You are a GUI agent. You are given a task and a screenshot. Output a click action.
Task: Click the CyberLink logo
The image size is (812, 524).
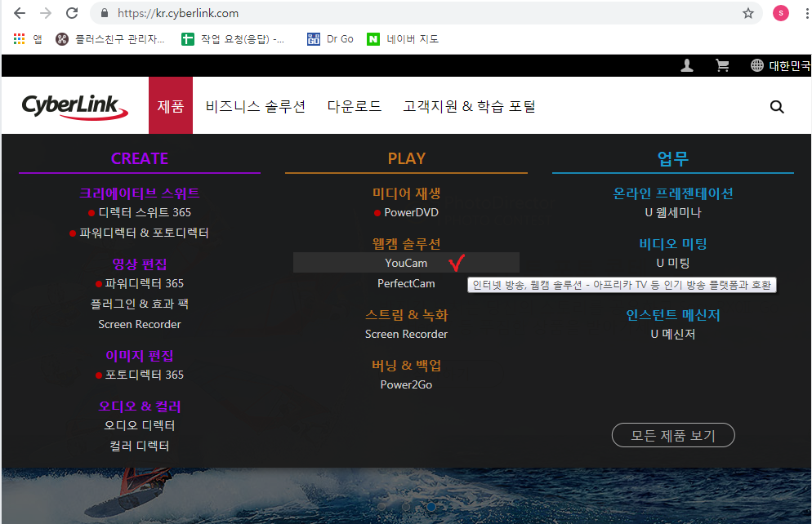(74, 106)
